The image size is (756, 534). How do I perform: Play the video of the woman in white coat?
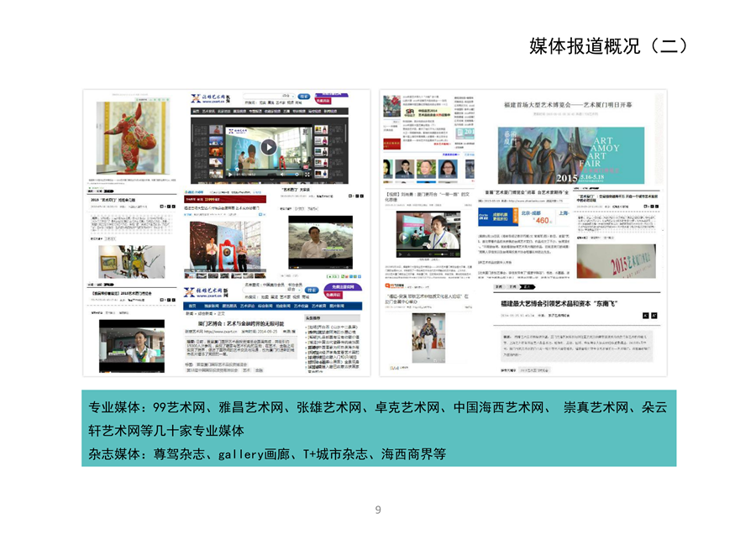tap(428, 237)
